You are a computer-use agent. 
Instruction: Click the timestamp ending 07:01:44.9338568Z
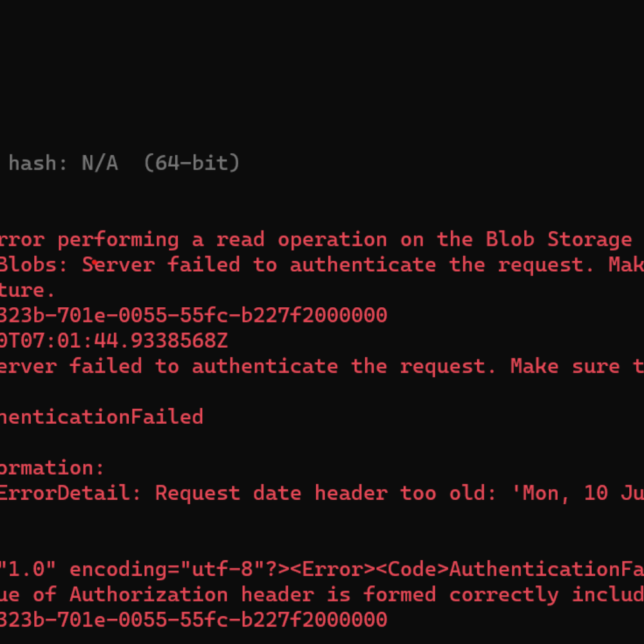click(113, 341)
